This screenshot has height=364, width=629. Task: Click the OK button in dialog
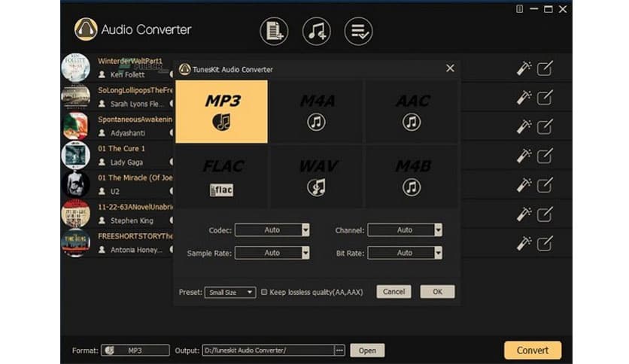pos(437,292)
